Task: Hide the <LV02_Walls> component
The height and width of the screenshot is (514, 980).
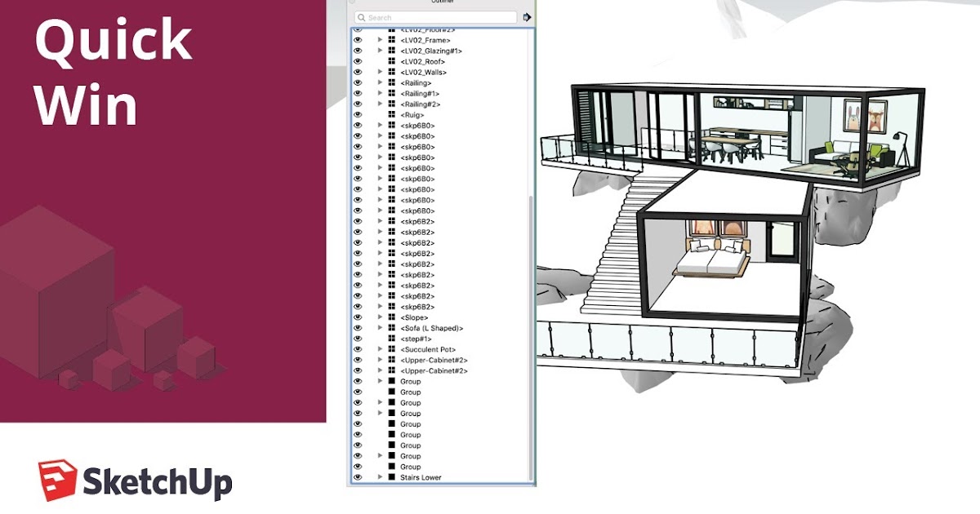Action: 357,71
